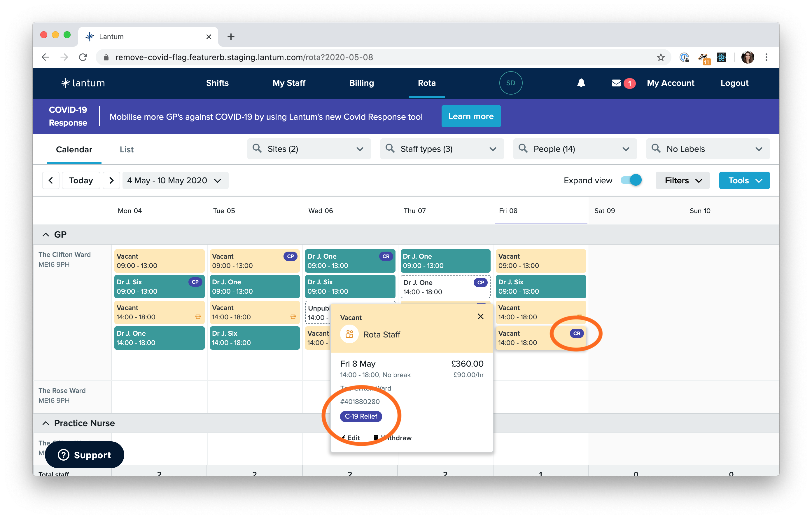Click the orange icon on Tuesday Vacant 14:00 shift
Viewport: 812px width, 519px height.
pyautogui.click(x=293, y=317)
